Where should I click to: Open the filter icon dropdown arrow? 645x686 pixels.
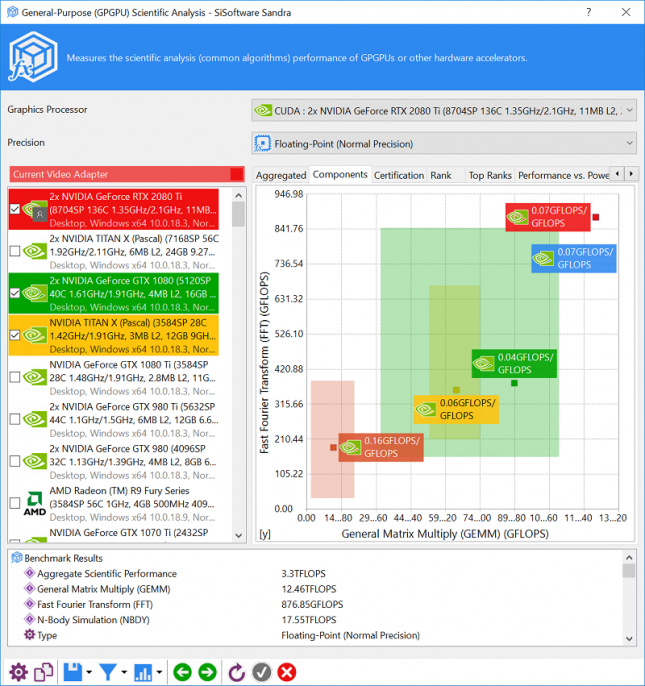(124, 672)
